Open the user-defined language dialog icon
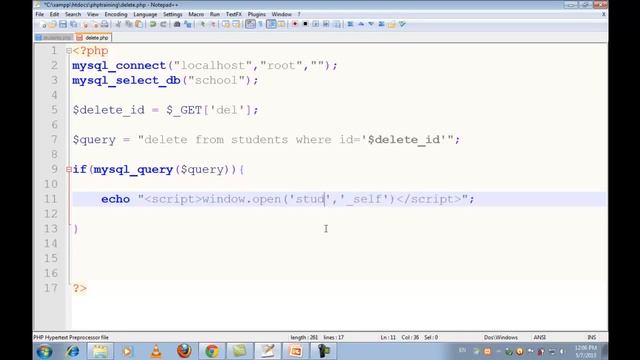Screen dimensions: 640x360 click(x=281, y=24)
